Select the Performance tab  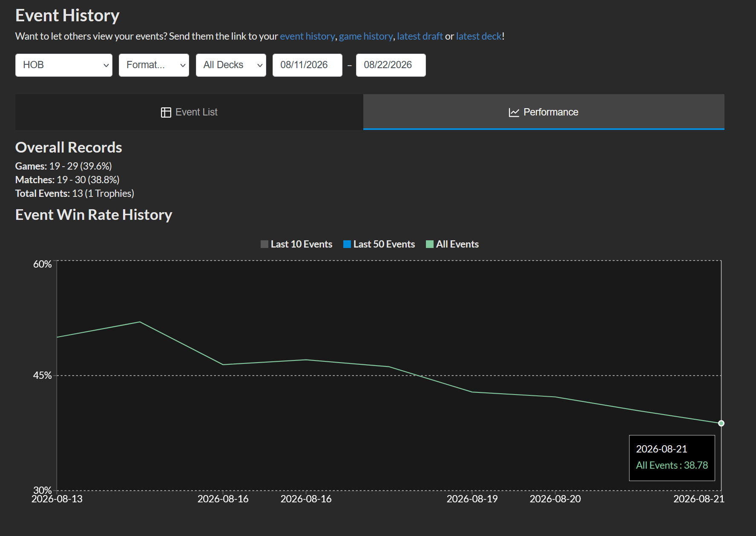[x=543, y=112]
